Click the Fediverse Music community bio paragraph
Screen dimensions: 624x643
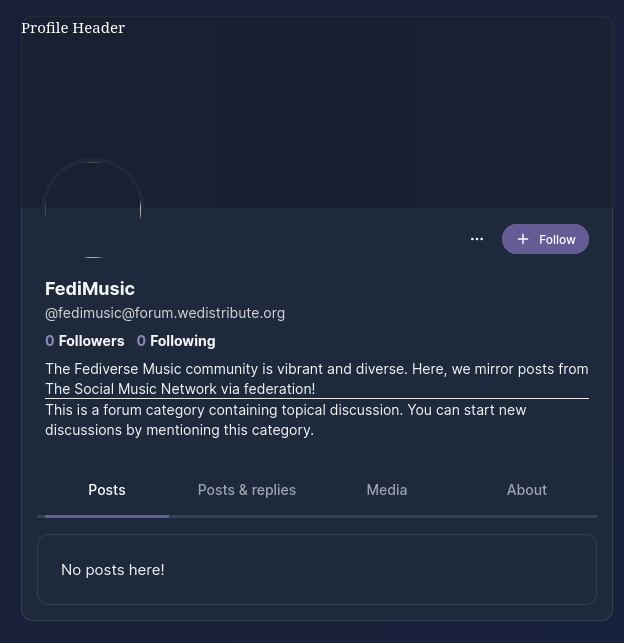(x=317, y=379)
